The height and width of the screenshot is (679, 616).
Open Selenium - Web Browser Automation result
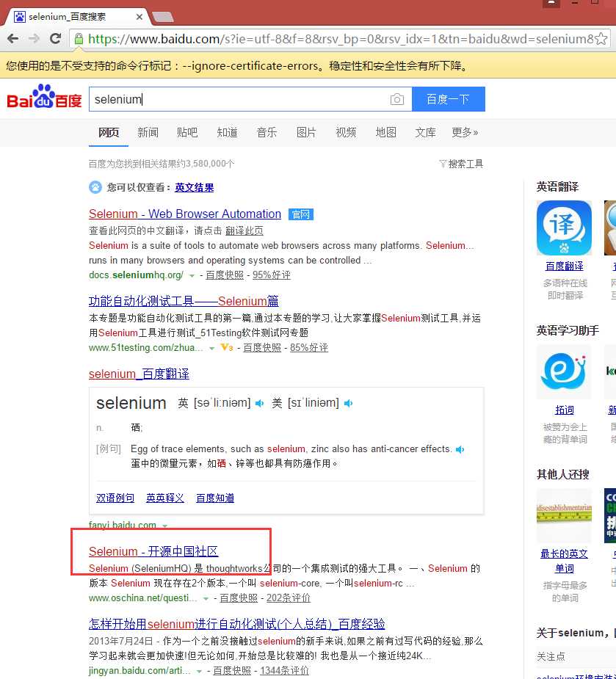185,214
